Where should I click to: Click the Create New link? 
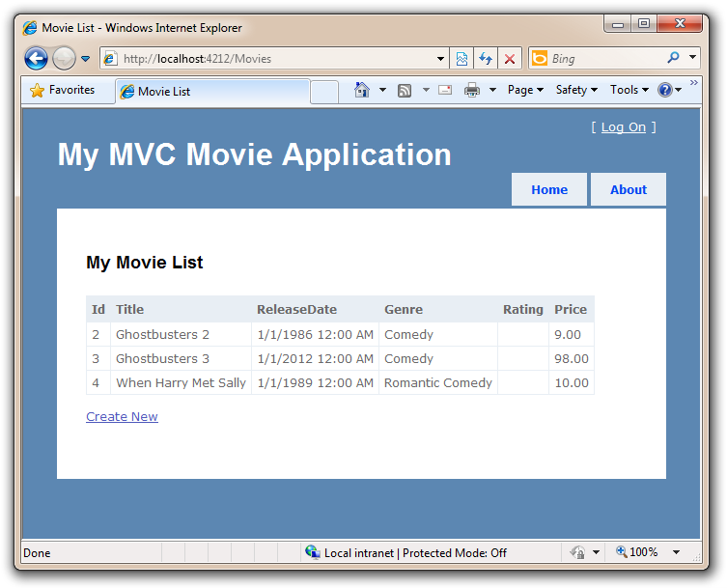(x=122, y=416)
